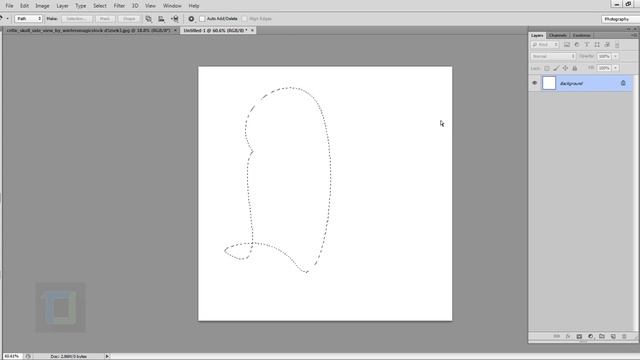Hide the Background layer eye icon

(x=535, y=83)
